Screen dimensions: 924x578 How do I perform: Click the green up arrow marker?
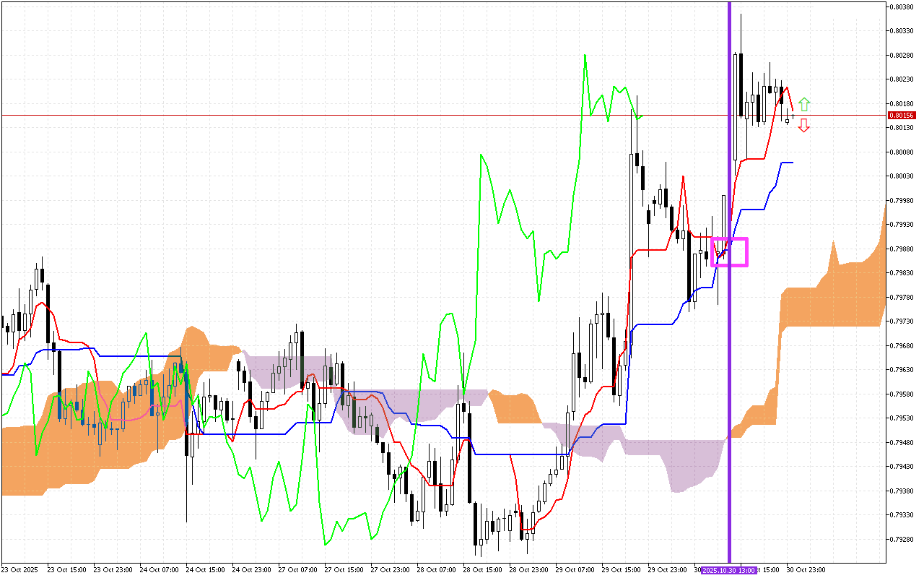point(804,104)
